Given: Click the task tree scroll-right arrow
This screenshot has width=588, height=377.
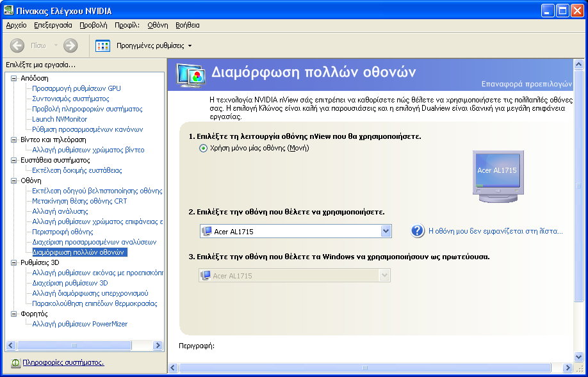Looking at the screenshot, I should [x=158, y=345].
